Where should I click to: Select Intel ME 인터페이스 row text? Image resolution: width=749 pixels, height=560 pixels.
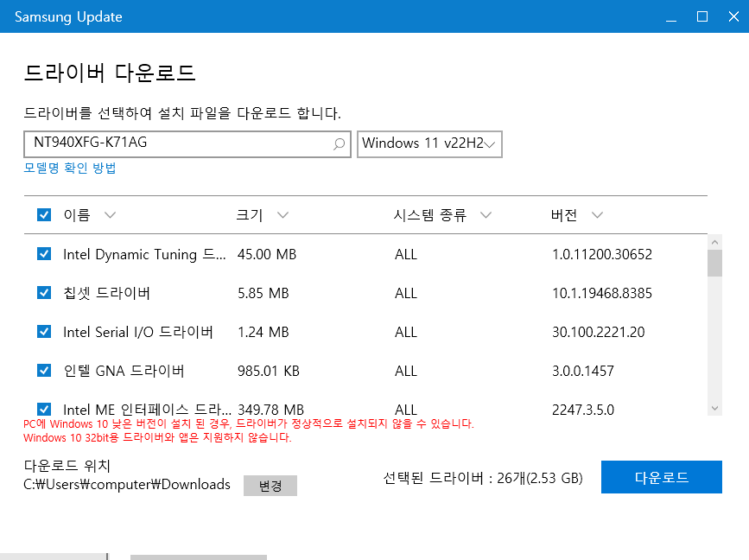coord(147,410)
